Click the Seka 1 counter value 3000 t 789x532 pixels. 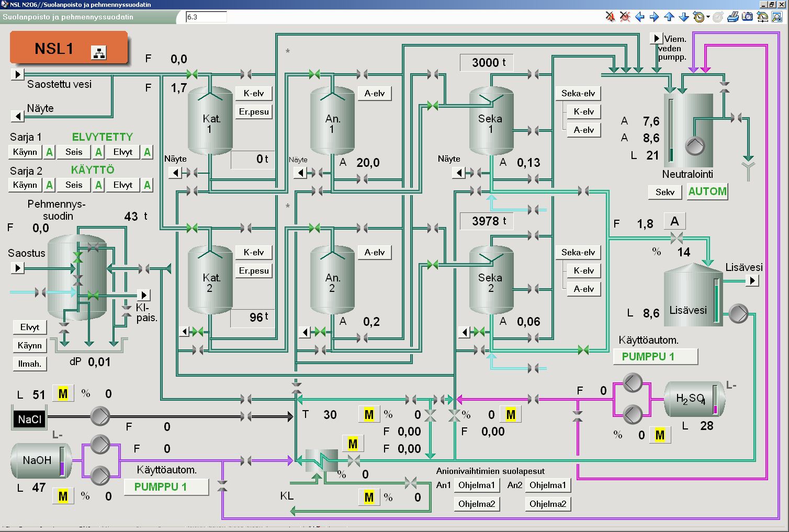click(486, 63)
